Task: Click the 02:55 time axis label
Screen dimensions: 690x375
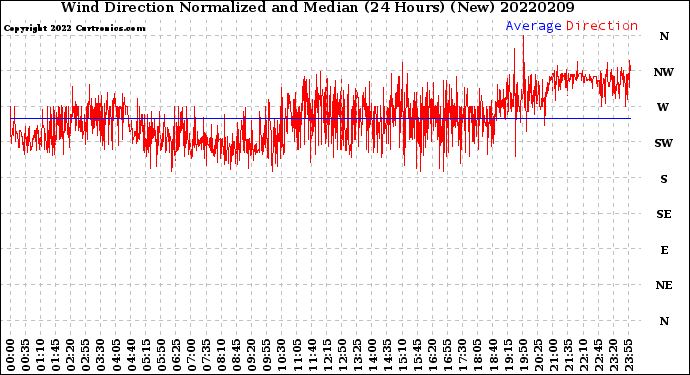Action: click(86, 355)
